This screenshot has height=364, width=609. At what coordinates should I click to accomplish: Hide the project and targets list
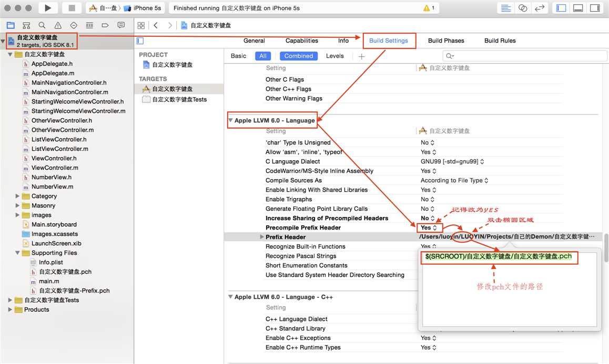click(x=140, y=41)
